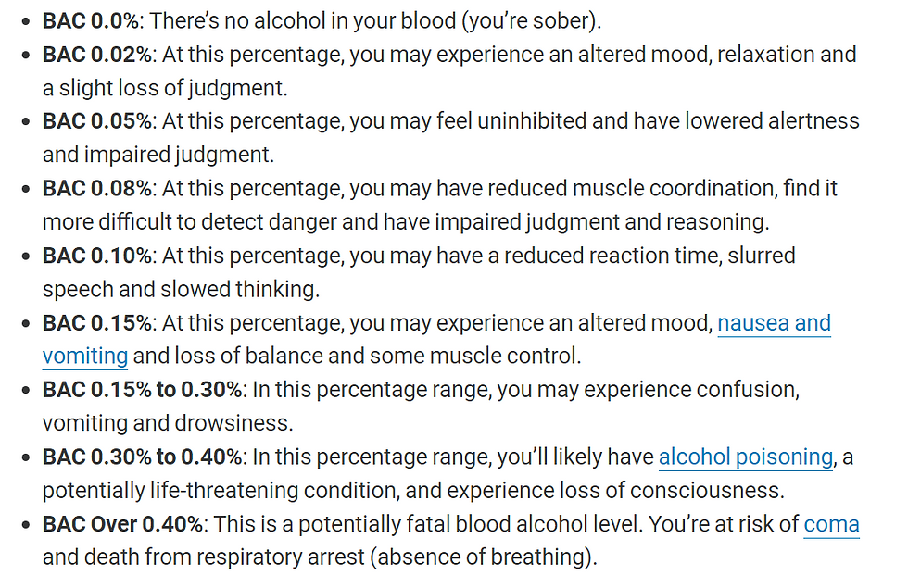
Task: Follow the 'alcohol poisoning' link
Action: [x=746, y=457]
